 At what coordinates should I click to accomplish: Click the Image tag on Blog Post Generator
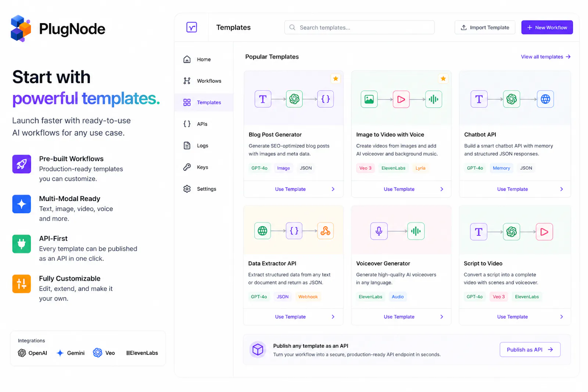click(283, 168)
